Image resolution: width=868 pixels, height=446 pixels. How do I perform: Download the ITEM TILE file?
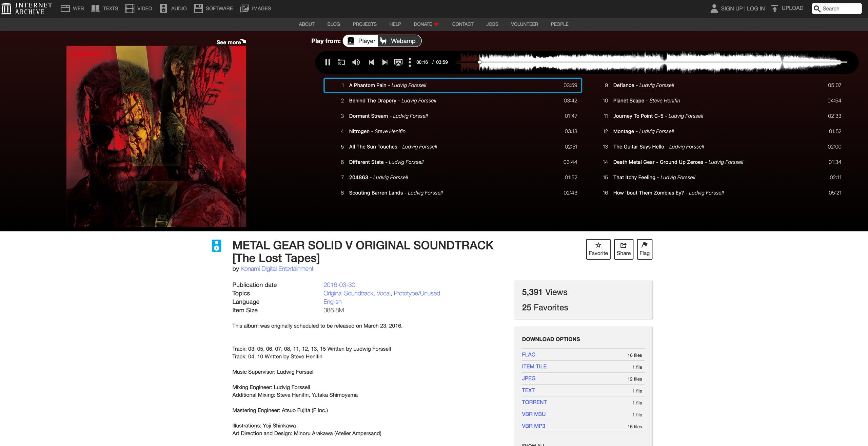click(534, 367)
